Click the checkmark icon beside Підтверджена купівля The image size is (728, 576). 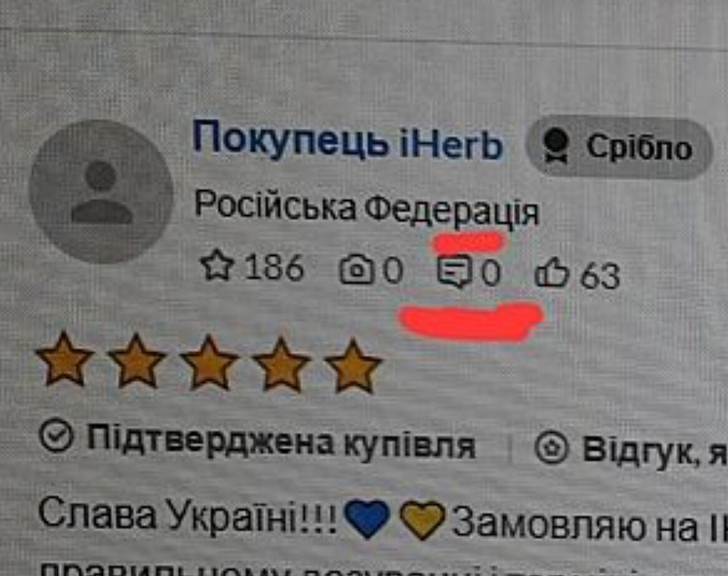click(x=56, y=435)
